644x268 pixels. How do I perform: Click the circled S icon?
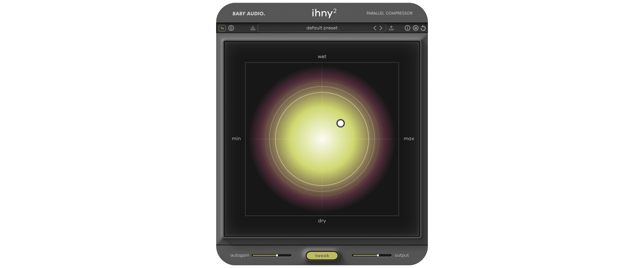(x=231, y=28)
